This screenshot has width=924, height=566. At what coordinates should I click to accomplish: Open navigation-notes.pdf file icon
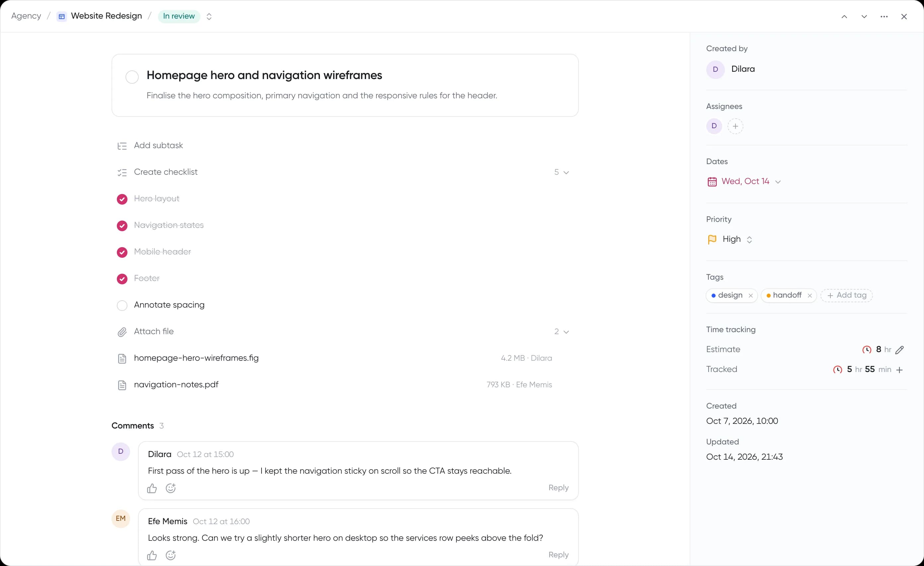(x=122, y=385)
